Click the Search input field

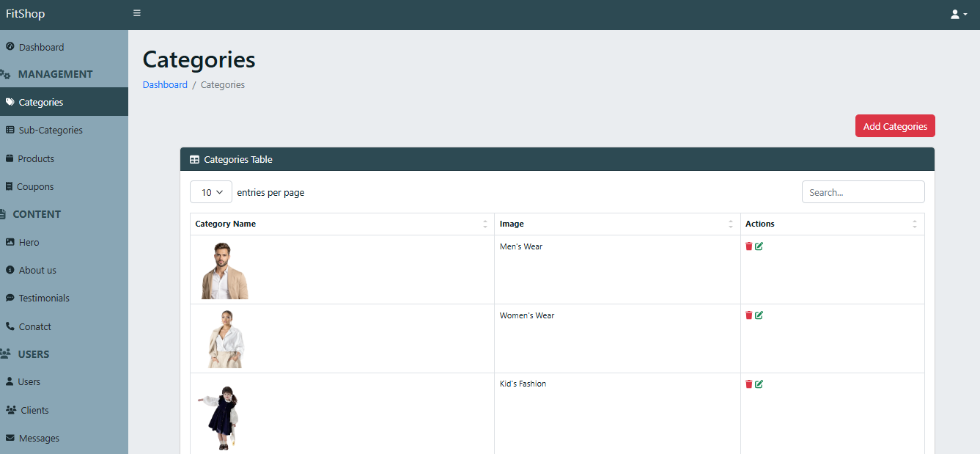point(863,192)
